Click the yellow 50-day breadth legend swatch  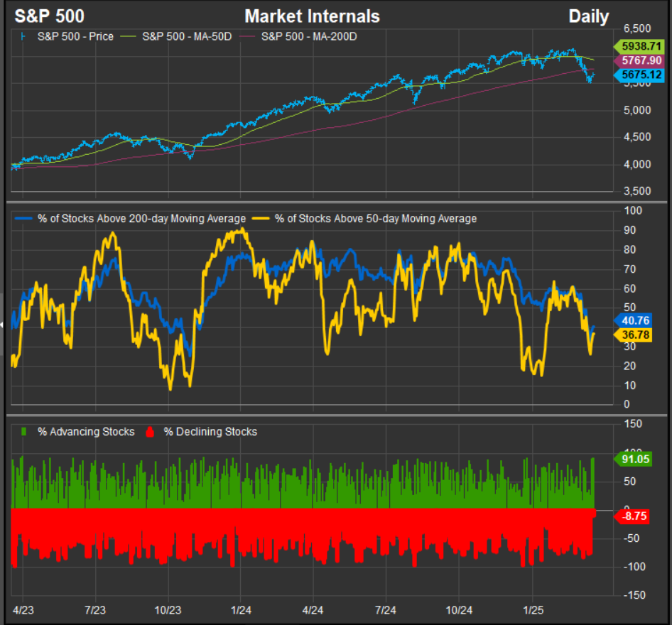pyautogui.click(x=261, y=219)
